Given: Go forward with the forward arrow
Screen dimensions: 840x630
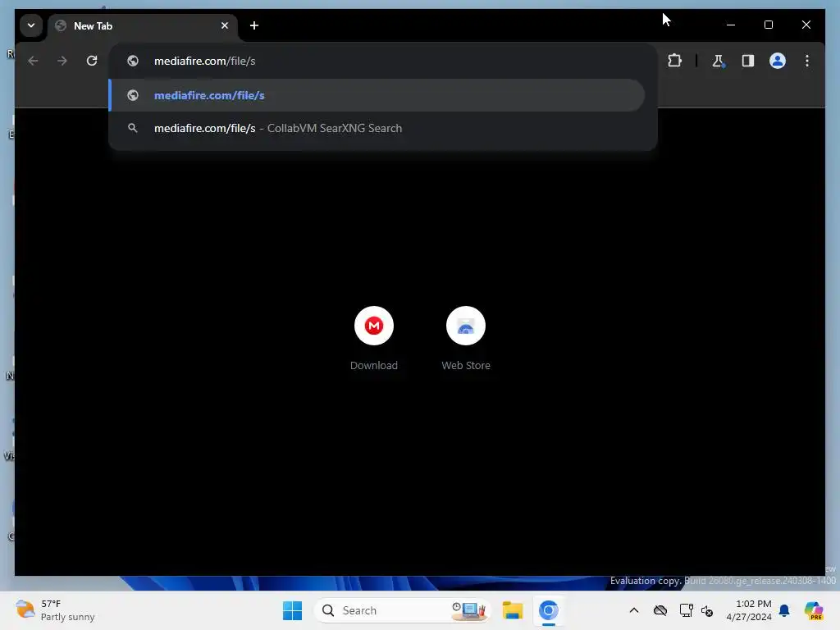Looking at the screenshot, I should click(62, 61).
